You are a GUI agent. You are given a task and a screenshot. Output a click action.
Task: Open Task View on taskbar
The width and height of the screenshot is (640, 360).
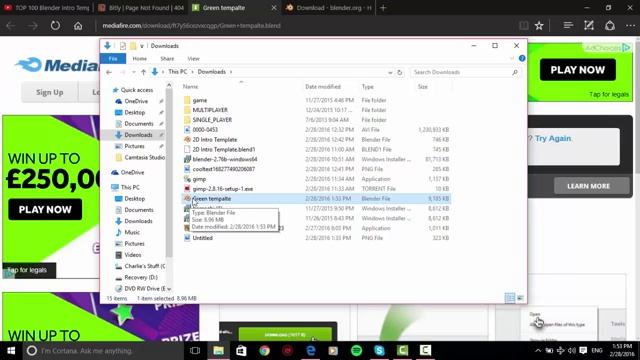pos(195,351)
